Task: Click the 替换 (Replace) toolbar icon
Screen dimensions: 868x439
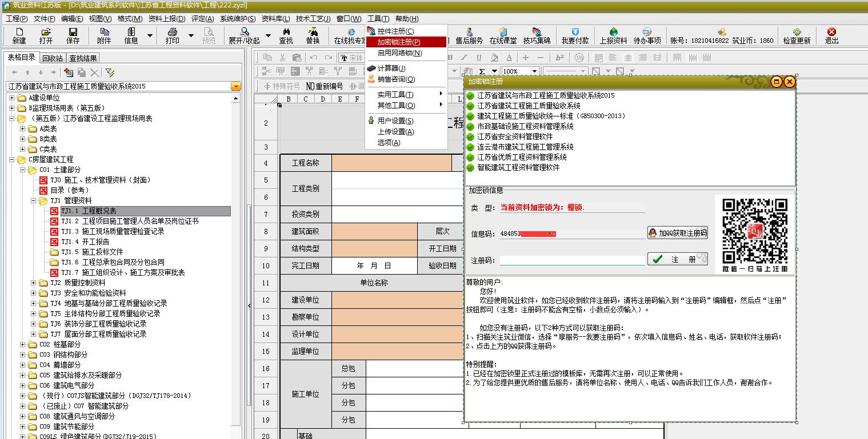Action: pyautogui.click(x=313, y=36)
